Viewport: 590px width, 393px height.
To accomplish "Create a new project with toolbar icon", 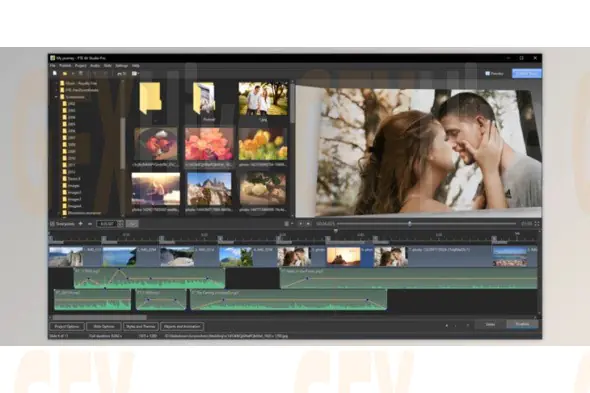I will (55, 73).
